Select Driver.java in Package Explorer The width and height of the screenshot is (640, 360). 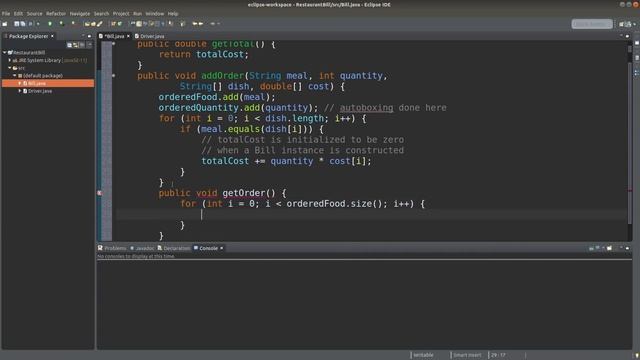pyautogui.click(x=40, y=91)
